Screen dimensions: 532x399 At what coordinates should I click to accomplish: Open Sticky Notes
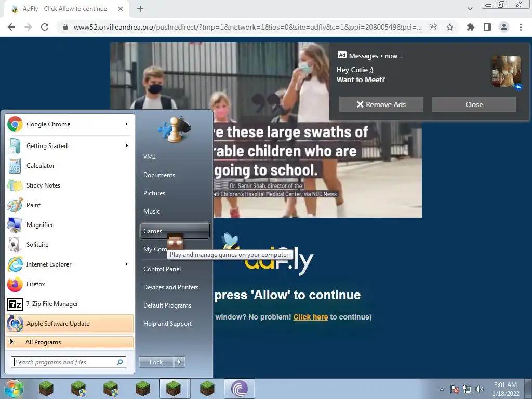pyautogui.click(x=70, y=185)
